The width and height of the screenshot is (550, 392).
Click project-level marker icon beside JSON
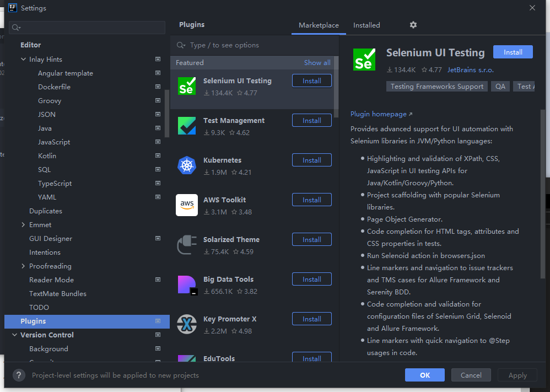coord(158,115)
